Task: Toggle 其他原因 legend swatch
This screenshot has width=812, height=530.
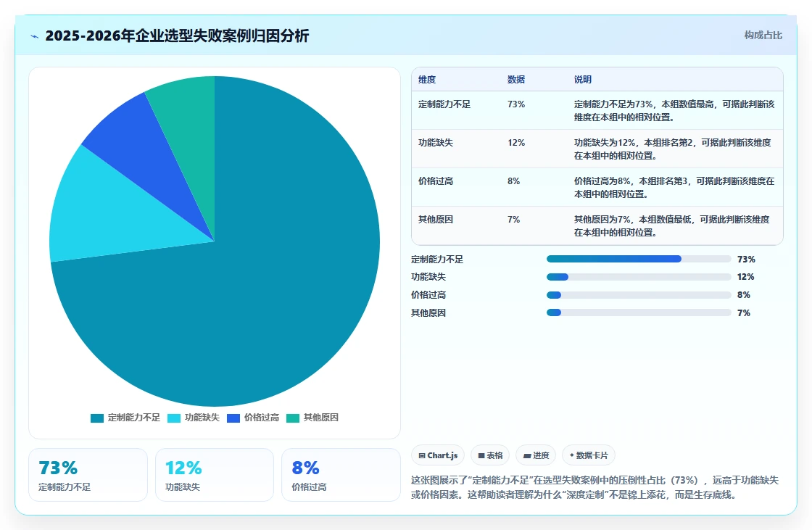Action: (x=293, y=418)
